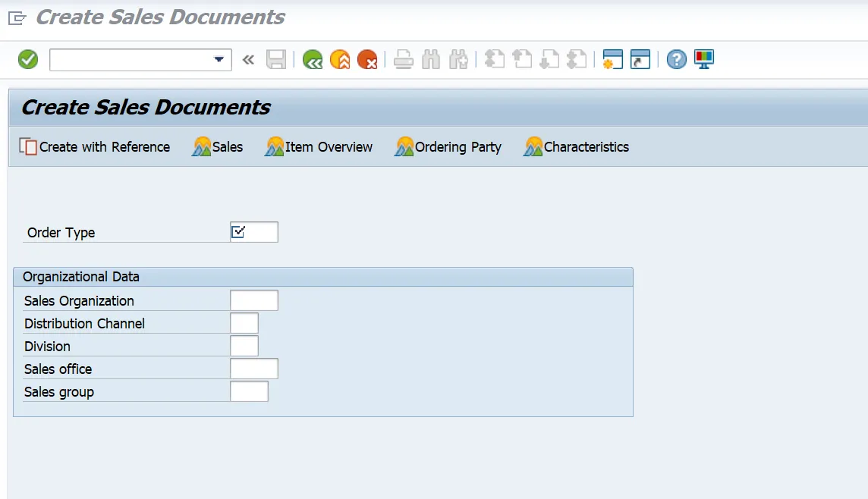Open the Sales screen
This screenshot has width=868, height=499.
tap(218, 146)
